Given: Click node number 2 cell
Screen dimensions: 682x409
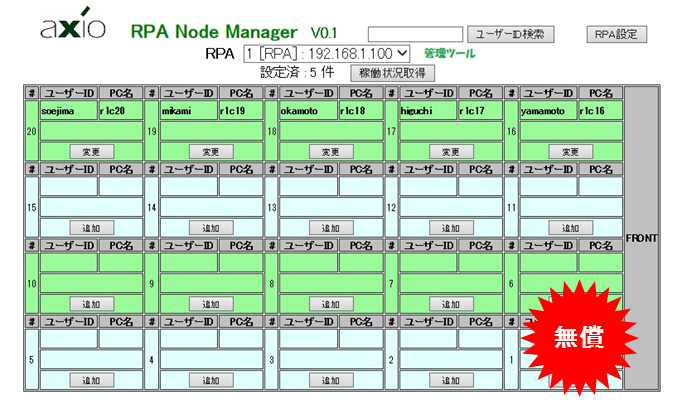Looking at the screenshot, I should 391,359.
